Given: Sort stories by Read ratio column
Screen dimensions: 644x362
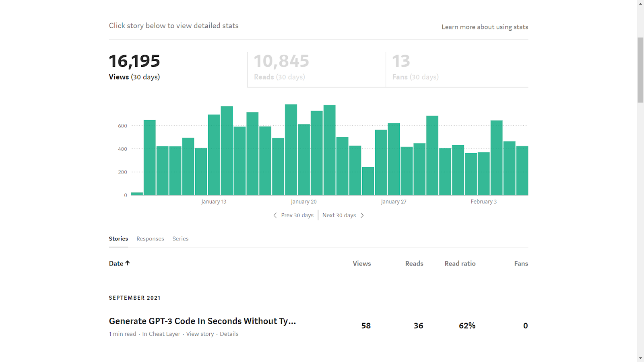Looking at the screenshot, I should click(460, 263).
